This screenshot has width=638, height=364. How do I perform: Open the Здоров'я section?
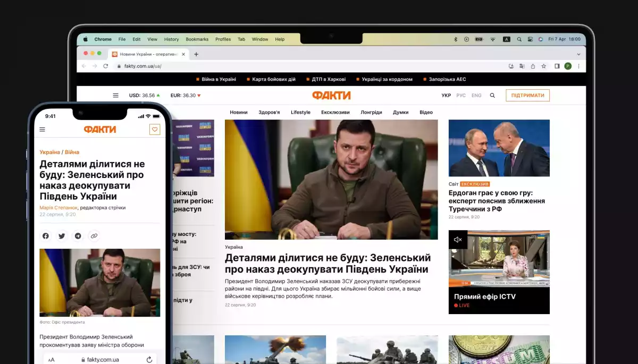click(269, 113)
